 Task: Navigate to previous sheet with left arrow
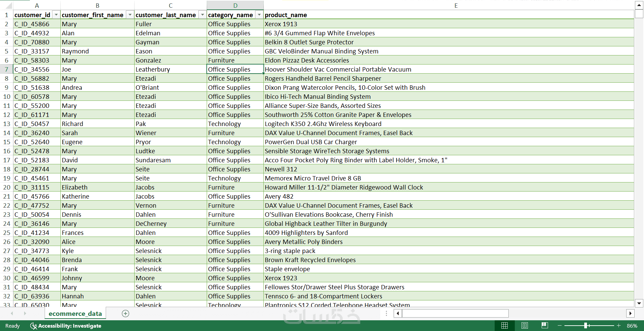click(x=12, y=313)
